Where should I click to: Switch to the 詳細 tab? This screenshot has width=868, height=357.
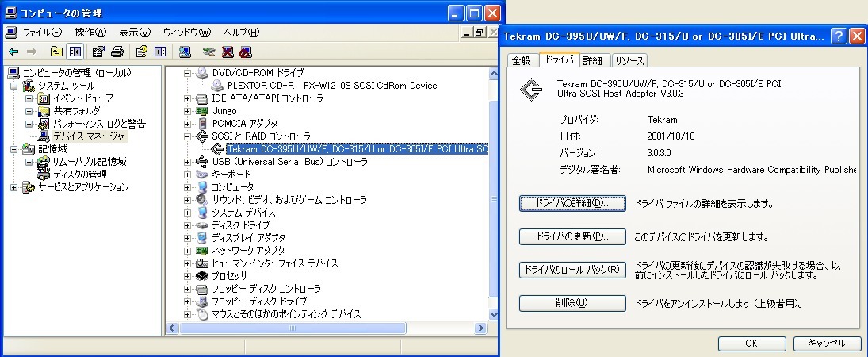593,60
